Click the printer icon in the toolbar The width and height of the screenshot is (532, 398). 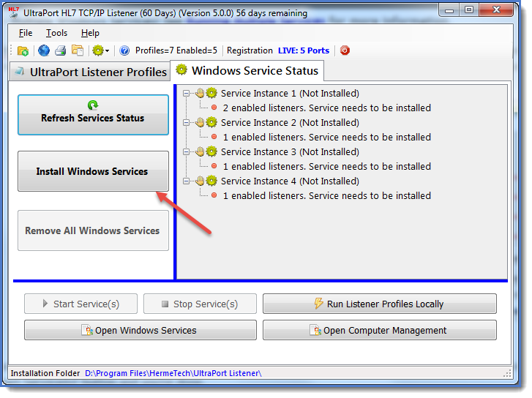click(61, 50)
